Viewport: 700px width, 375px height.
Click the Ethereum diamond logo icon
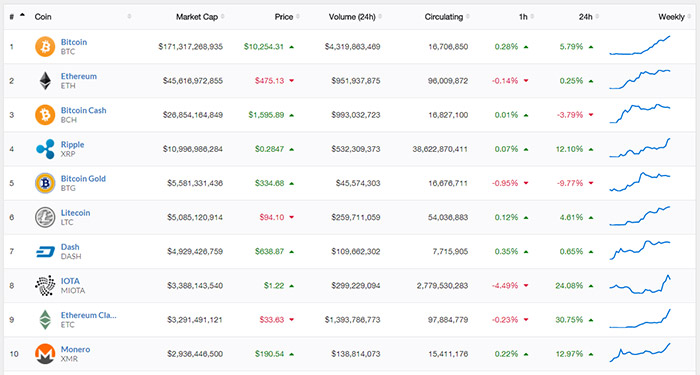(x=45, y=81)
